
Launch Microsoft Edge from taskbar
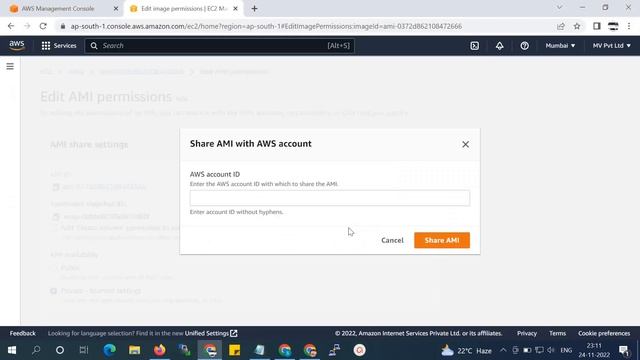[109, 350]
